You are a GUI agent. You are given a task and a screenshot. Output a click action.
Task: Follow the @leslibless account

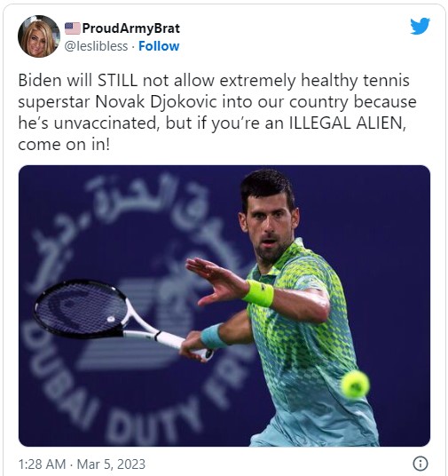point(159,46)
